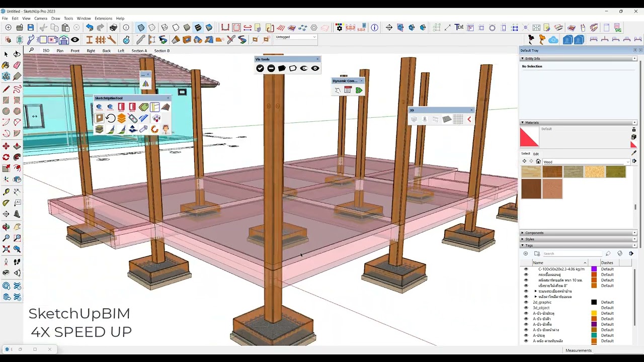This screenshot has height=362, width=644.
Task: Toggle visibility of 2d_graphic tag
Action: coord(526,302)
